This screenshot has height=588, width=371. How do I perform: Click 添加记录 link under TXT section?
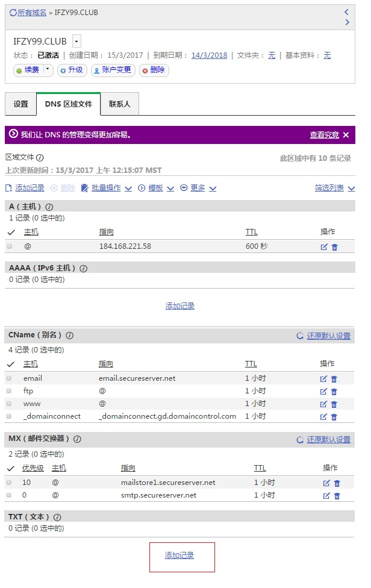179,555
